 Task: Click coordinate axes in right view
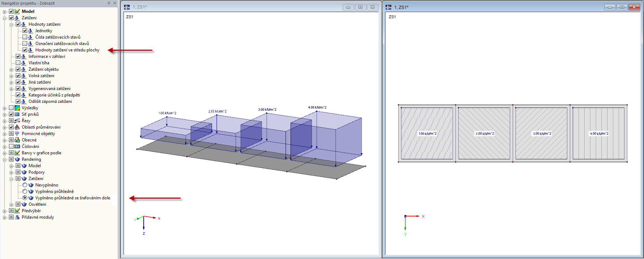pos(414,225)
